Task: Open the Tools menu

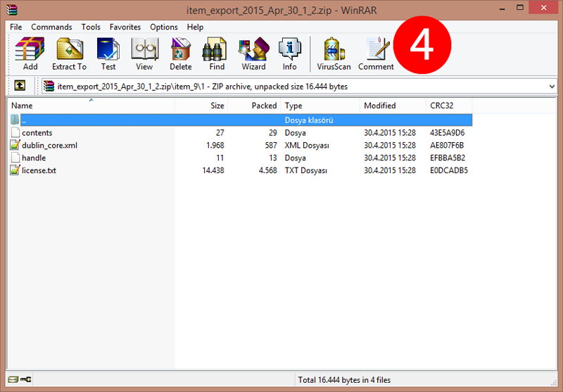Action: click(x=91, y=27)
